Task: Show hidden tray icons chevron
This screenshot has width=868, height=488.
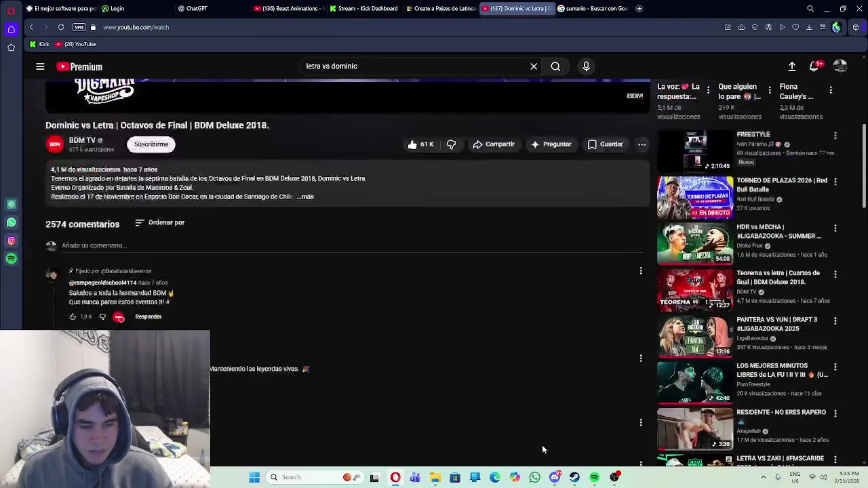Action: 763,477
